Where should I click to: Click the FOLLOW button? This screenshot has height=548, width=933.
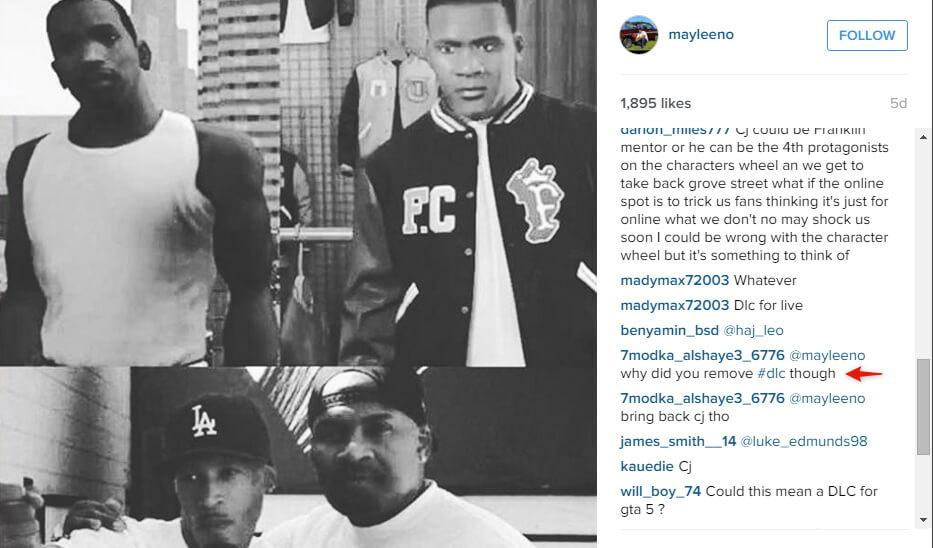(x=867, y=35)
